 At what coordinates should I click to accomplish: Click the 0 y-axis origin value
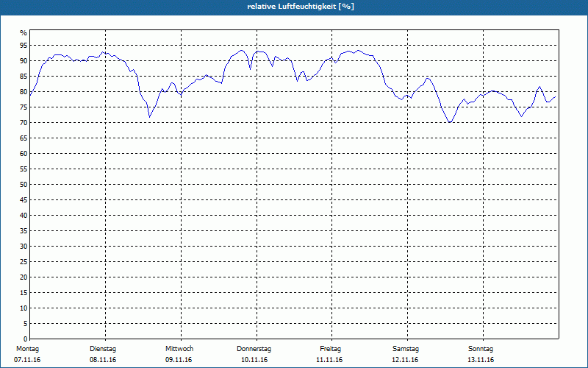pyautogui.click(x=26, y=339)
